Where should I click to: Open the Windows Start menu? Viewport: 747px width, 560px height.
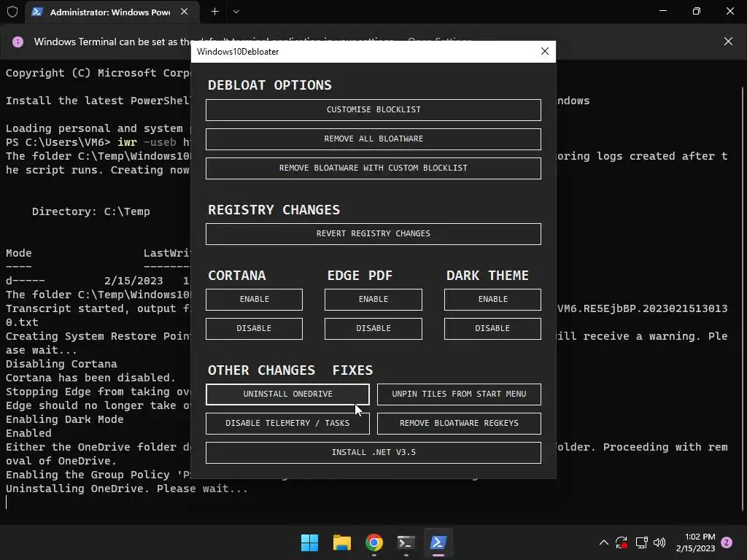(309, 542)
